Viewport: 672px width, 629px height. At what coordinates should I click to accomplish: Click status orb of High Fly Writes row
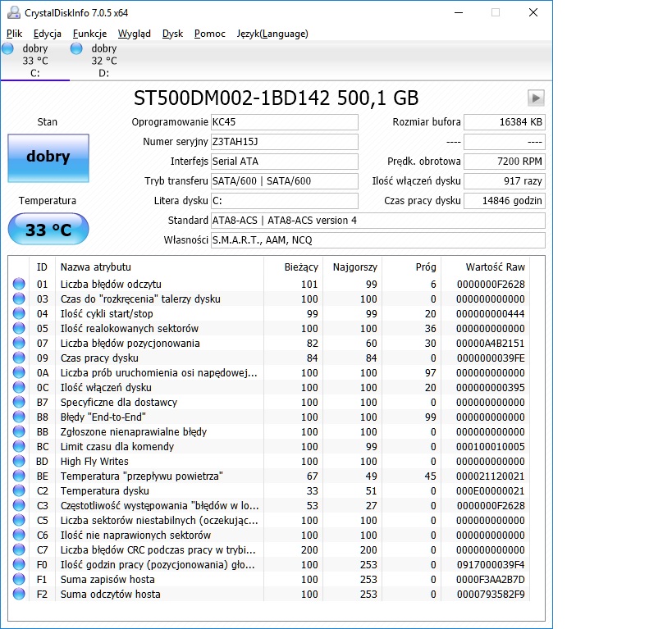[19, 461]
